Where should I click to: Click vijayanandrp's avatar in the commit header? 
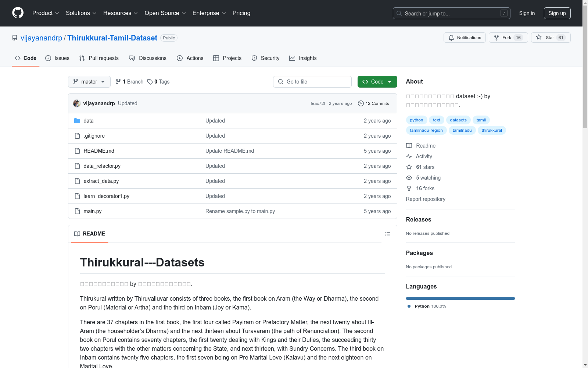click(x=77, y=103)
